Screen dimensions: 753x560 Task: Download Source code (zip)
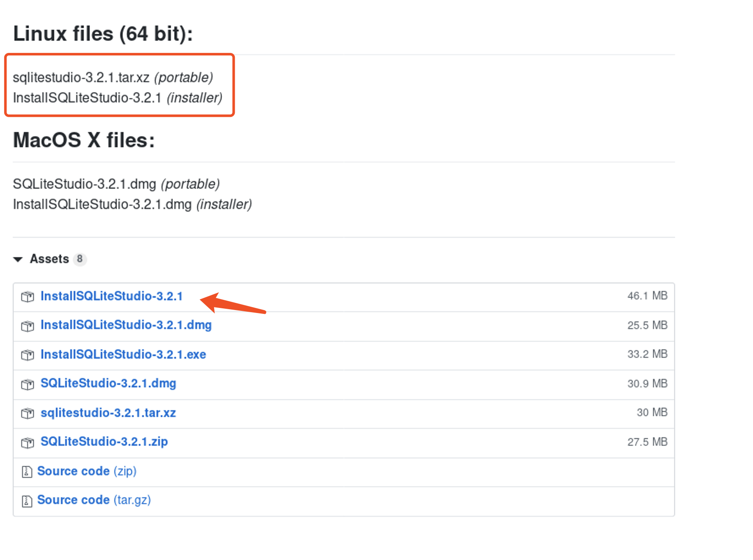point(87,471)
